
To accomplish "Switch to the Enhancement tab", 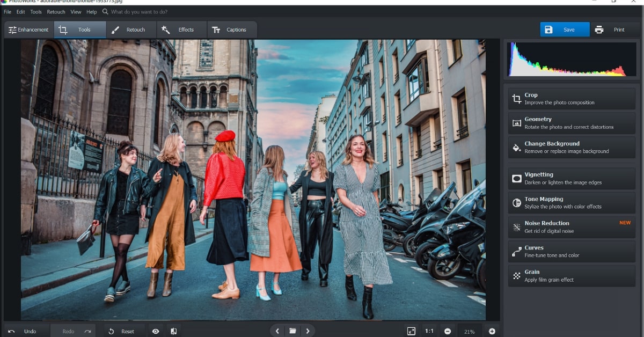I will pos(28,30).
